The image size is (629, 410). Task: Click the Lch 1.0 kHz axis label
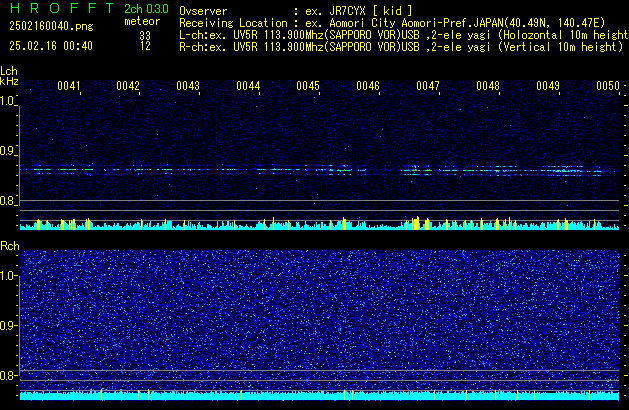8,101
